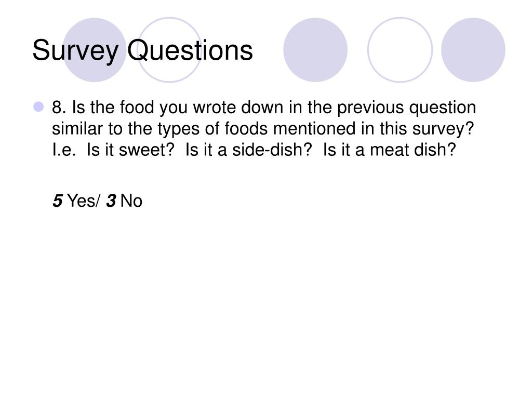Select the last filled lavender circle in the header row
The image size is (532, 399).
tap(473, 50)
